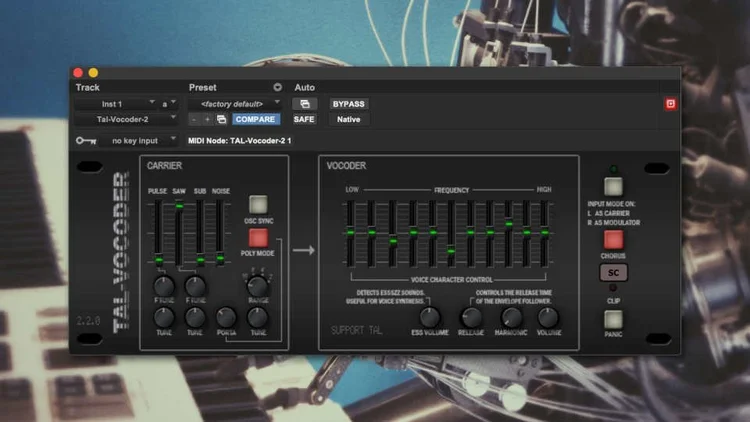
Task: Open the preset menu circle icon
Action: pyautogui.click(x=277, y=87)
